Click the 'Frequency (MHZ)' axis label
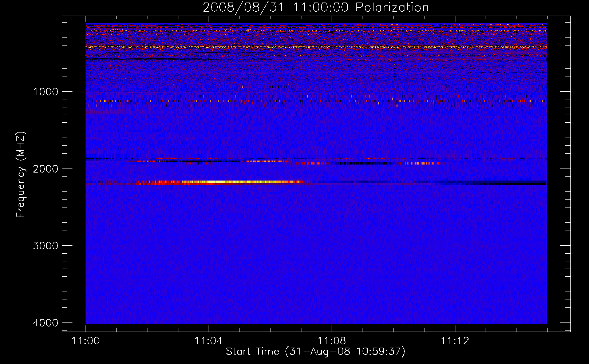The width and height of the screenshot is (589, 364). [21, 175]
